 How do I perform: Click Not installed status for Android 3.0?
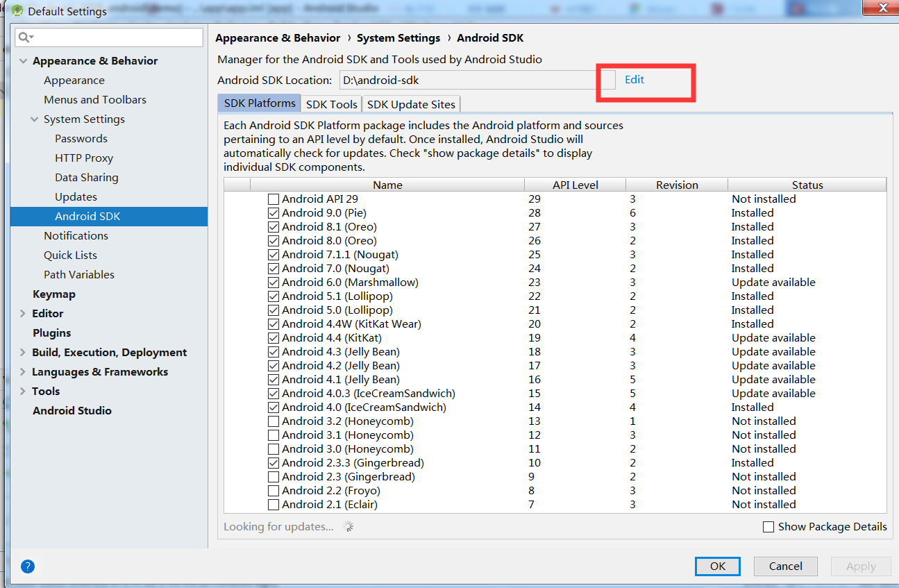(764, 449)
